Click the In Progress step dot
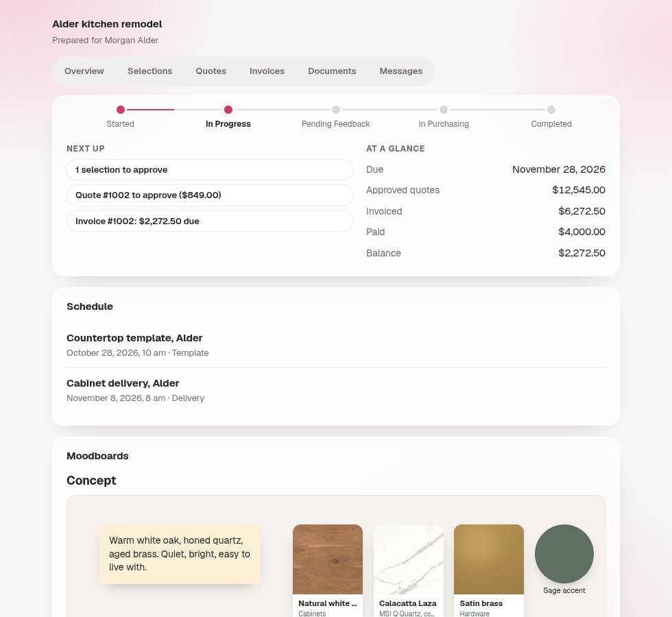Screen dimensions: 672x617 pos(228,110)
